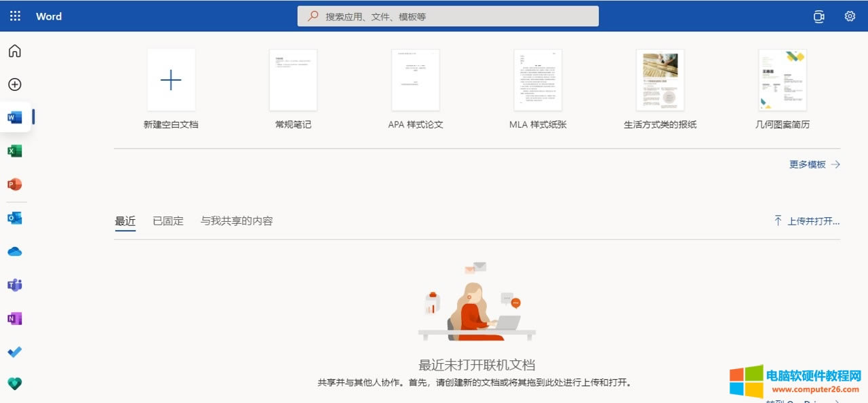Open PowerPoint from the sidebar
This screenshot has height=403, width=868.
point(15,185)
